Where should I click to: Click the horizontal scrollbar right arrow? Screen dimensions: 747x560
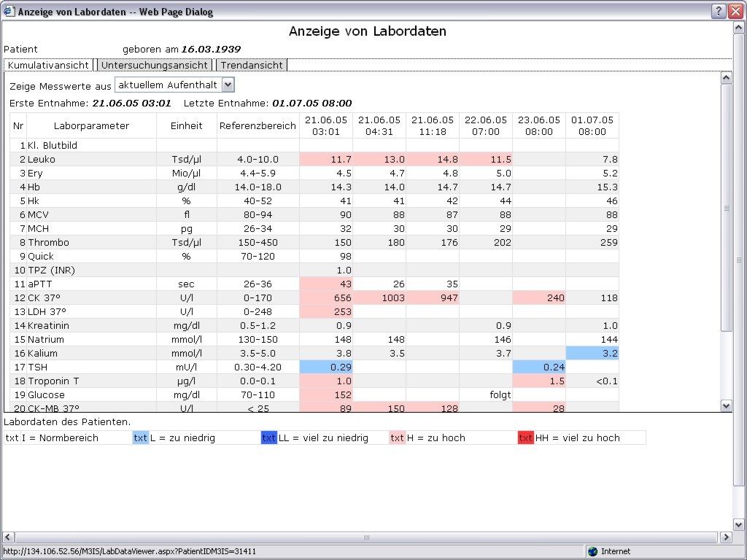coord(726,537)
